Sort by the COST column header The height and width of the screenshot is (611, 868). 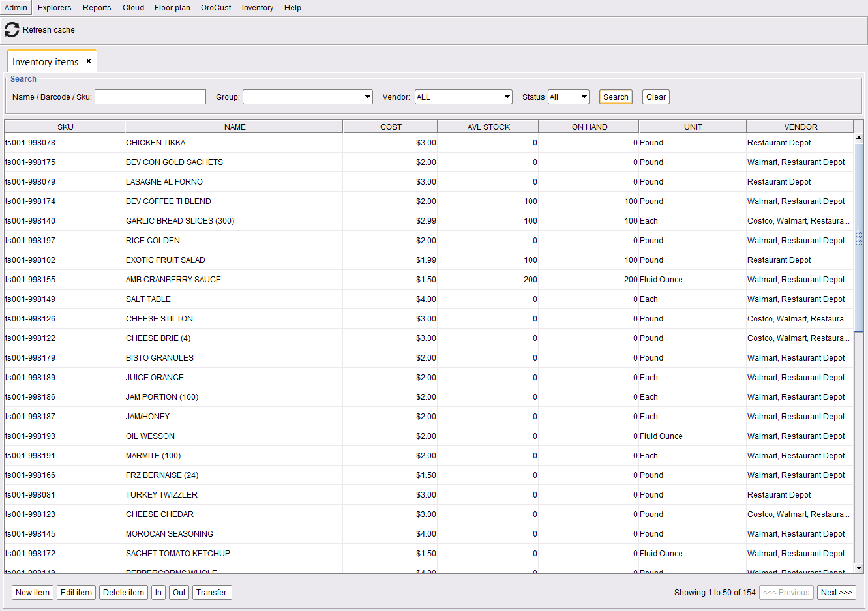(391, 127)
